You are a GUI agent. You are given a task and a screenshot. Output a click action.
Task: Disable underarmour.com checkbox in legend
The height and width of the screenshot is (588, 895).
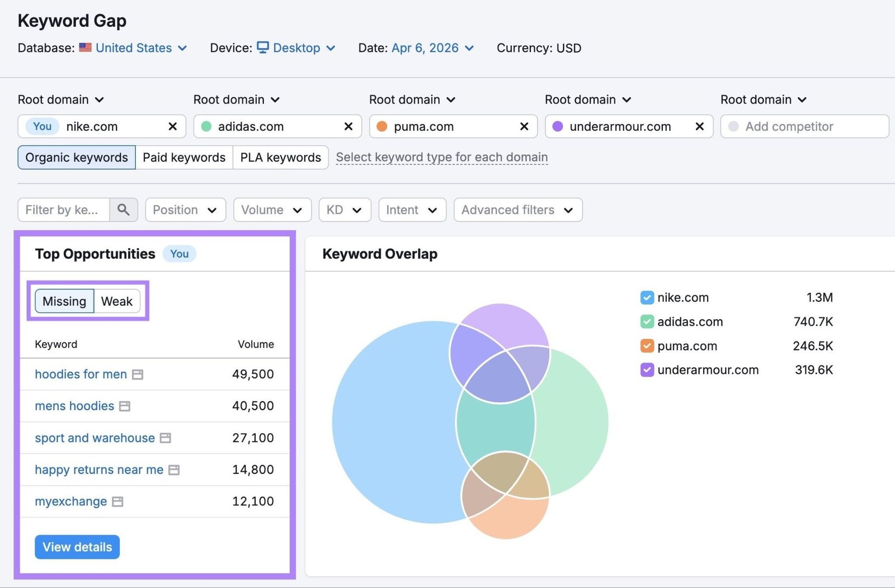click(x=647, y=370)
